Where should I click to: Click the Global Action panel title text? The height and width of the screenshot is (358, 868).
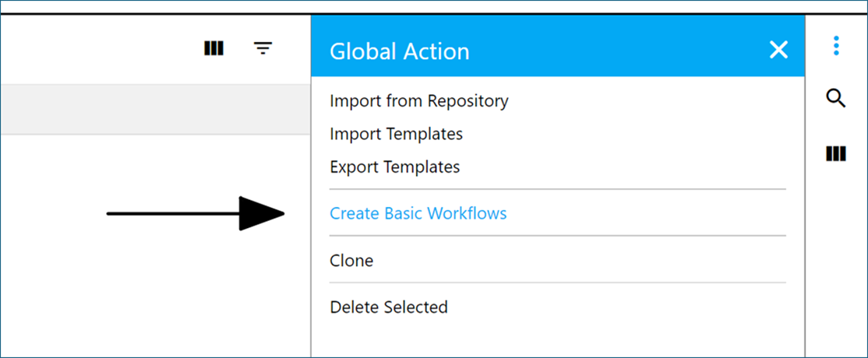tap(399, 51)
